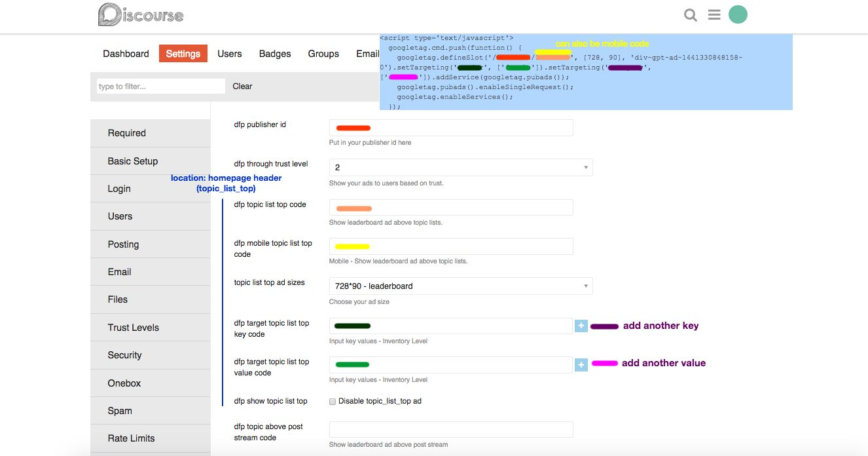
Task: Open topic list top ad sizes dropdown
Action: 461,286
